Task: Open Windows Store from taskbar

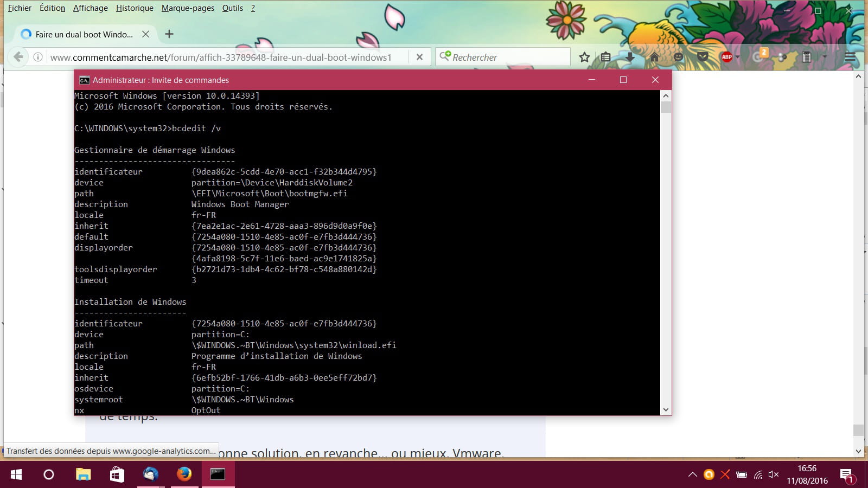Action: (117, 474)
